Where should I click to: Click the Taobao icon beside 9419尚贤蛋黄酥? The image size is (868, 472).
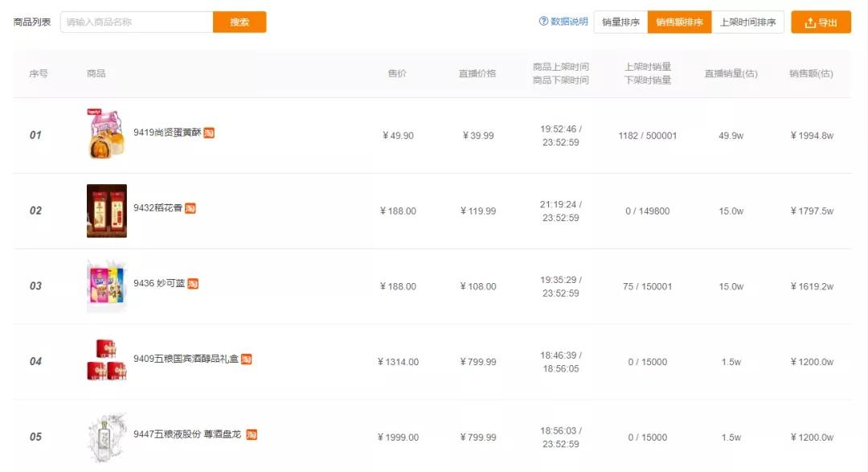coord(209,133)
